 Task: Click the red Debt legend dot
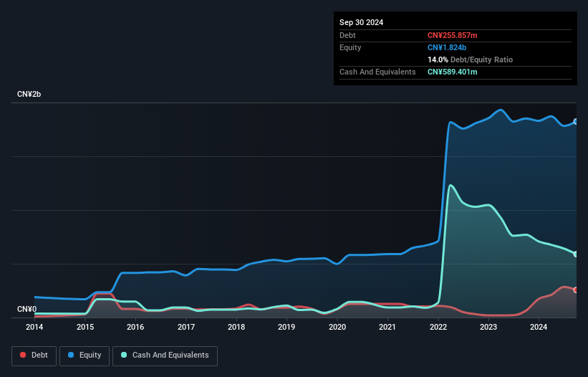[23, 355]
